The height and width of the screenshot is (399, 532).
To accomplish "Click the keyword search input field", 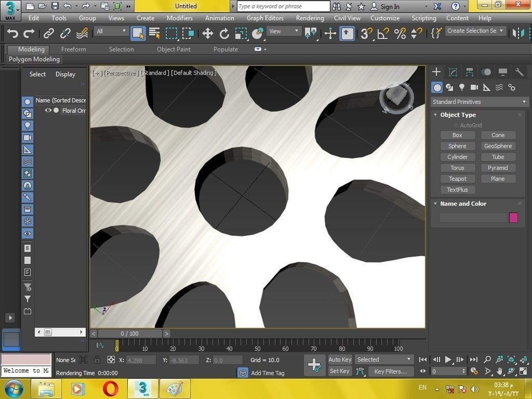I will click(283, 6).
